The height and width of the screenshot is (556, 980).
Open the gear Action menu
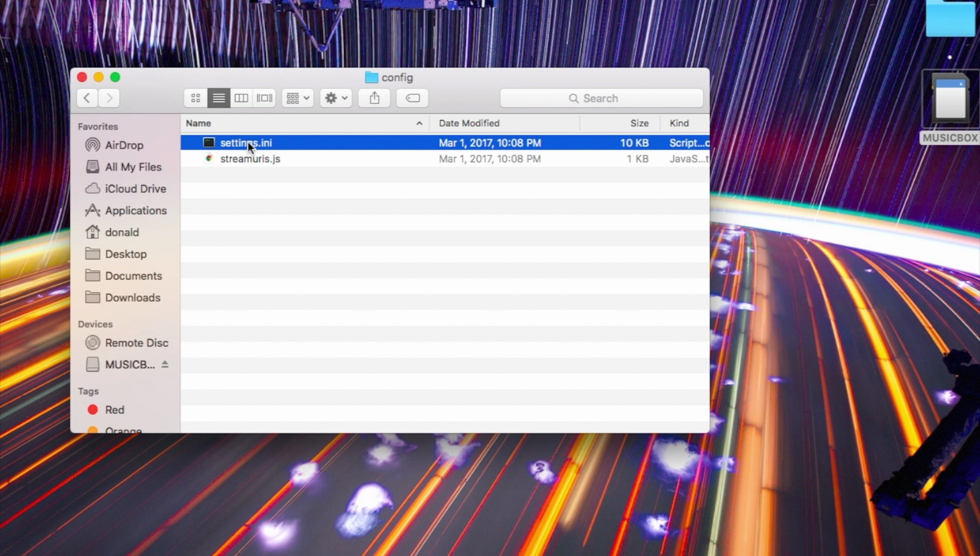pyautogui.click(x=336, y=98)
